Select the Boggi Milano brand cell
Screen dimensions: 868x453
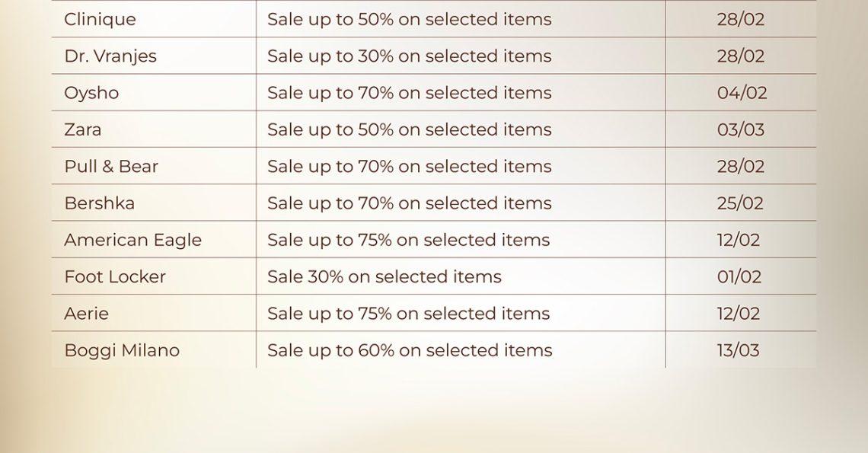(122, 350)
